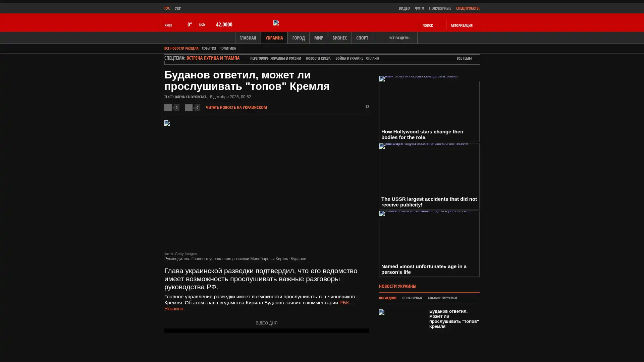Click the site logo image in the header
644x362 pixels.
click(x=276, y=23)
